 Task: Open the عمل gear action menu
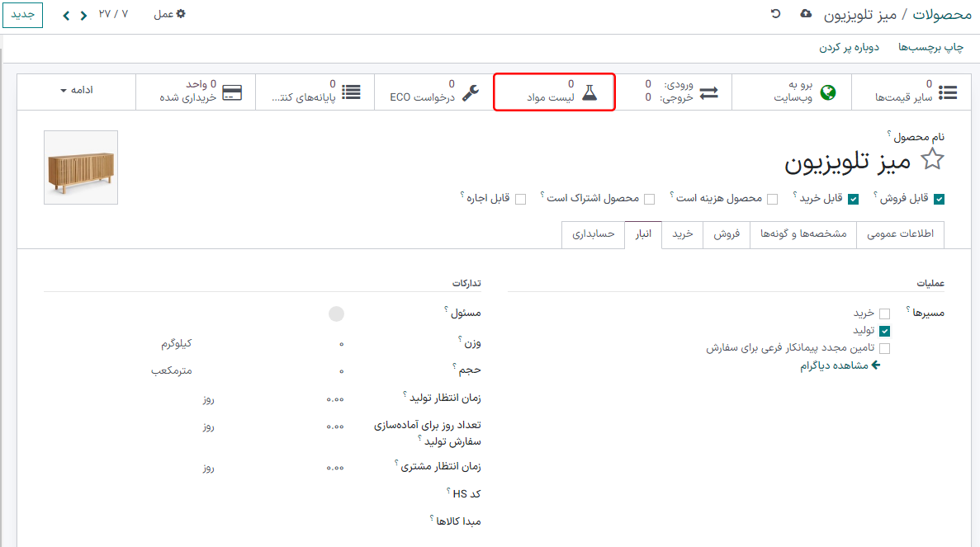pyautogui.click(x=168, y=14)
